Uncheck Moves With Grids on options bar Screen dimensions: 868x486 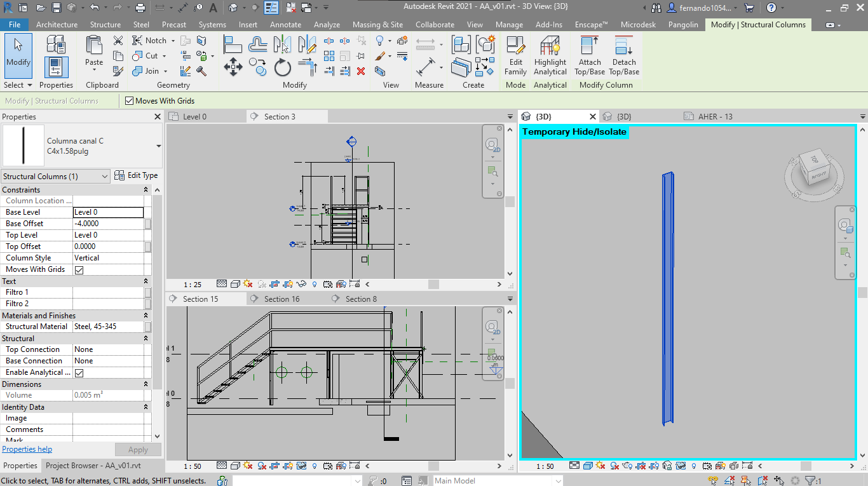[128, 100]
